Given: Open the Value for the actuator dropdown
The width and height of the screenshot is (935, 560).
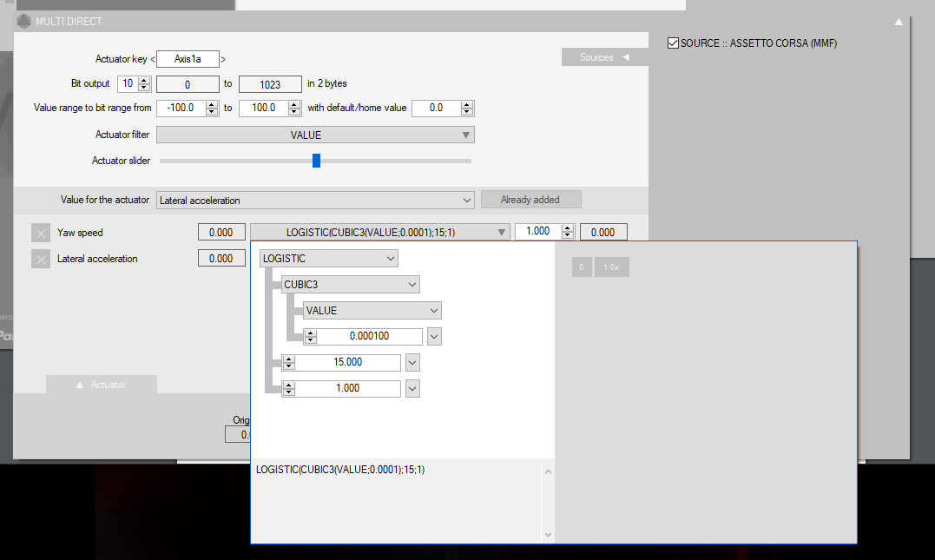Looking at the screenshot, I should pos(315,200).
